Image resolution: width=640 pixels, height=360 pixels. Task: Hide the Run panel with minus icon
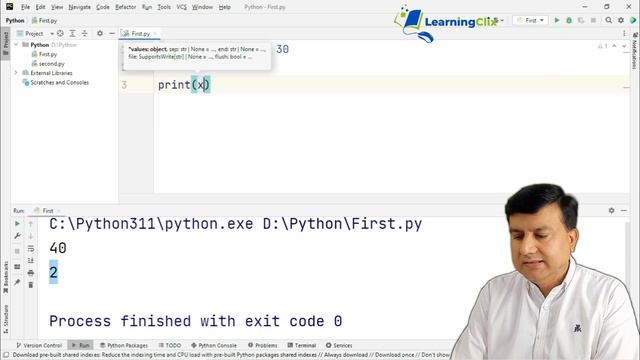[x=624, y=210]
